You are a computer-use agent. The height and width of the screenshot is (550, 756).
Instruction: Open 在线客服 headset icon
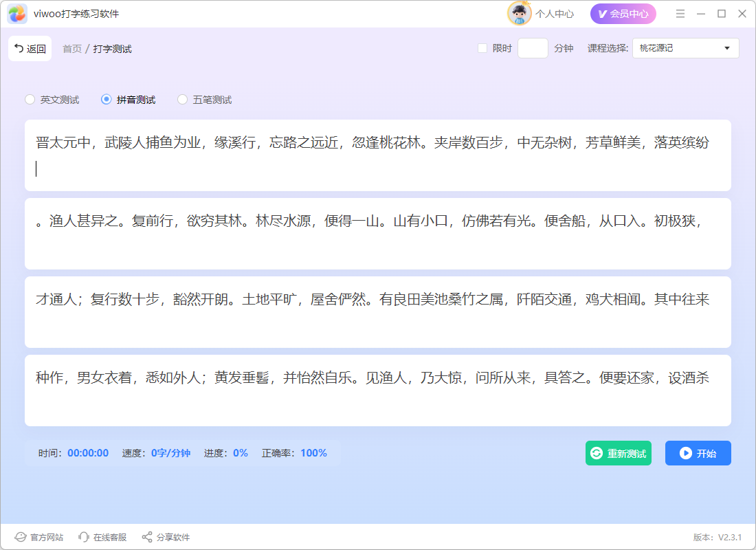point(84,537)
